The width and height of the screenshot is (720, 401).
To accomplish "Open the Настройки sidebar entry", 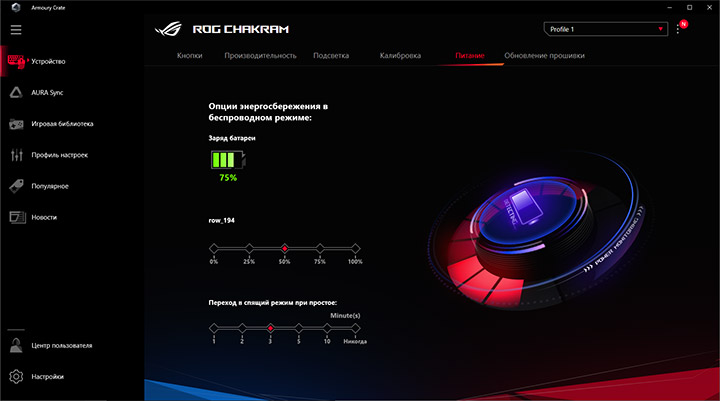I will click(x=47, y=377).
